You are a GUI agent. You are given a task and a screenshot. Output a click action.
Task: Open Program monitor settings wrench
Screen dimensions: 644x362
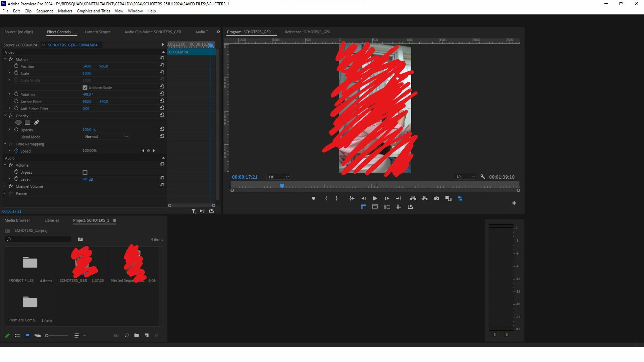tap(483, 177)
